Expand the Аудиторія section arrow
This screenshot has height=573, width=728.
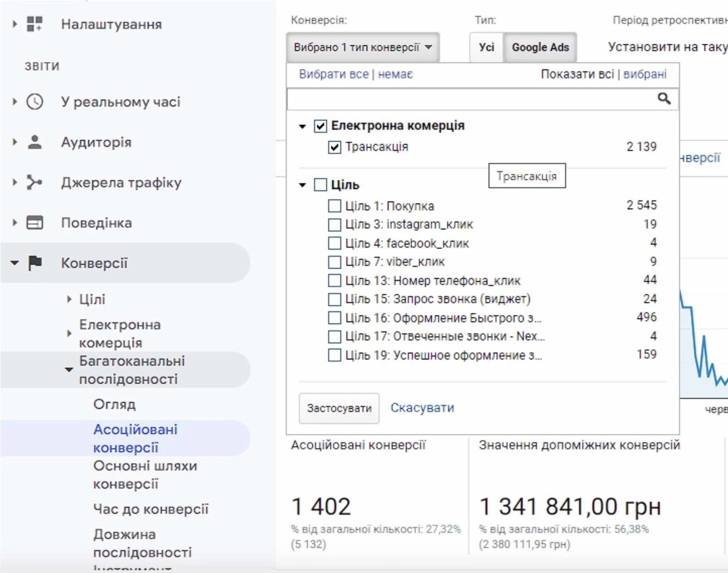point(15,142)
